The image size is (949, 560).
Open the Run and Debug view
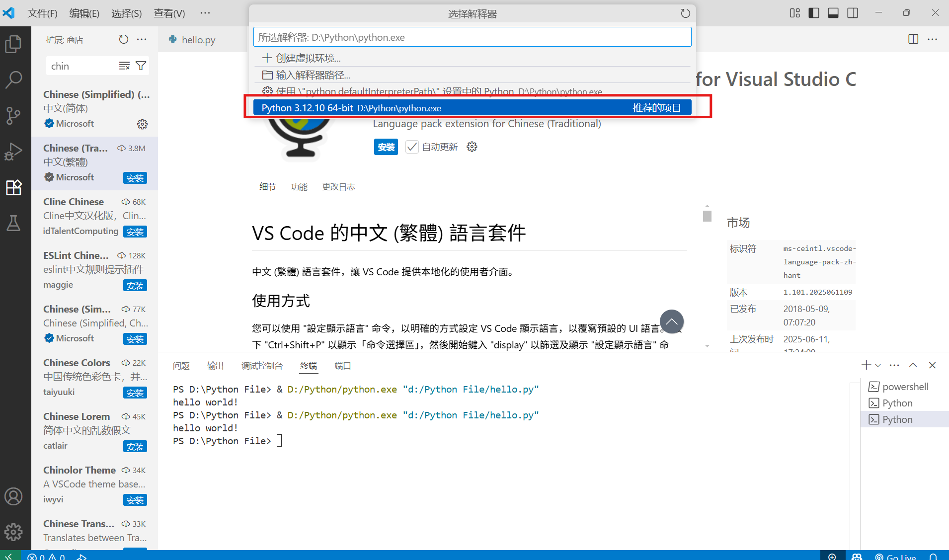(x=13, y=152)
